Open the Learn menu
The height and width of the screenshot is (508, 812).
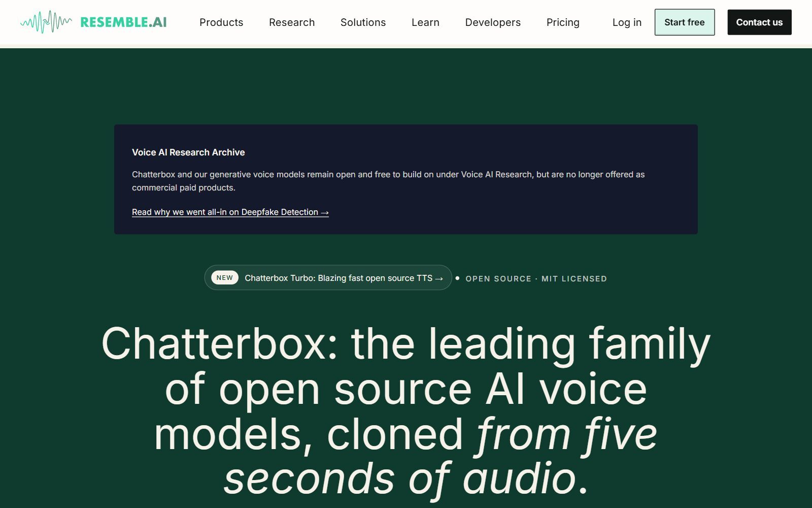tap(425, 22)
